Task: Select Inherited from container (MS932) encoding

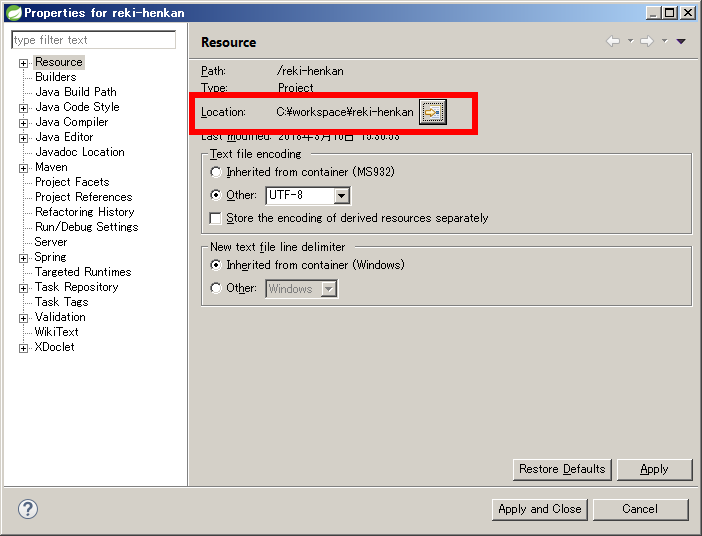Action: [216, 172]
